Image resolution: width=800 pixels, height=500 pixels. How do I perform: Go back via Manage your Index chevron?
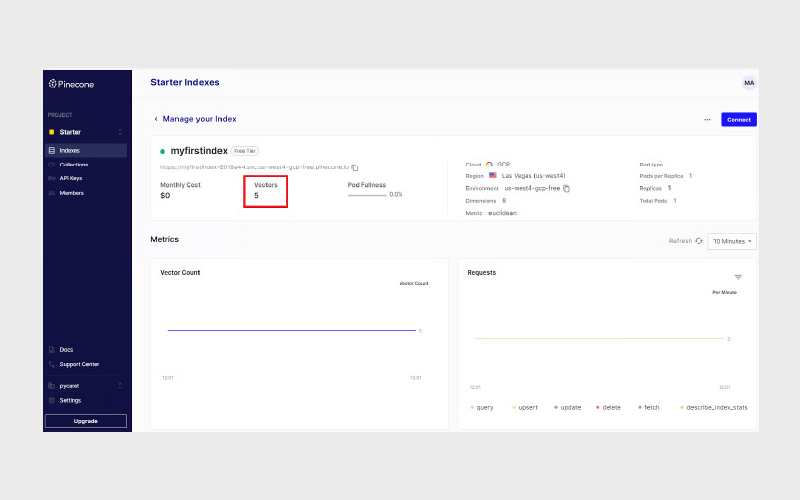pyautogui.click(x=156, y=119)
